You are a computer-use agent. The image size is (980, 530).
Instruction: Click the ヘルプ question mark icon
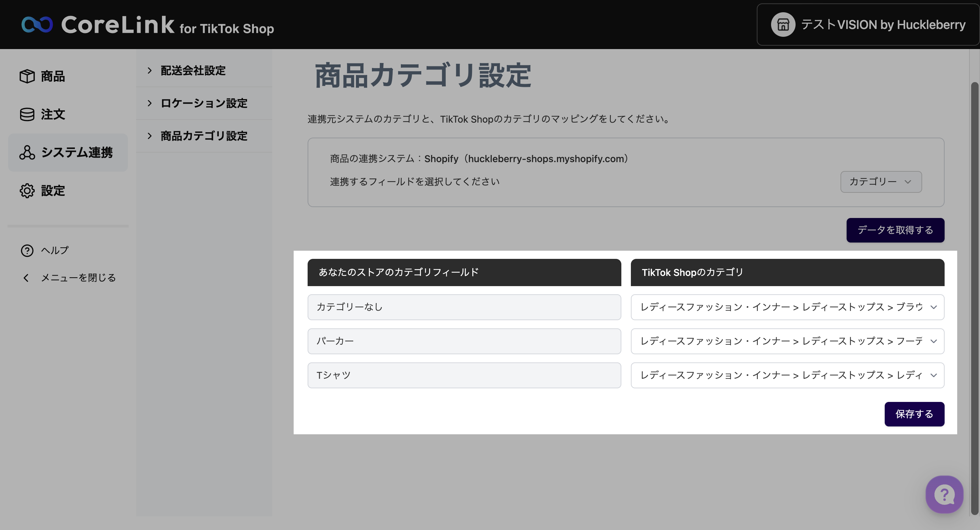[x=27, y=250]
